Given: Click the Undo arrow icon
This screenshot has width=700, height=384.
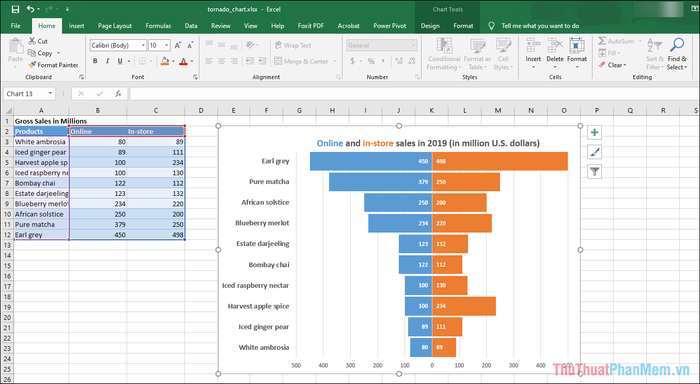Looking at the screenshot, I should 30,9.
